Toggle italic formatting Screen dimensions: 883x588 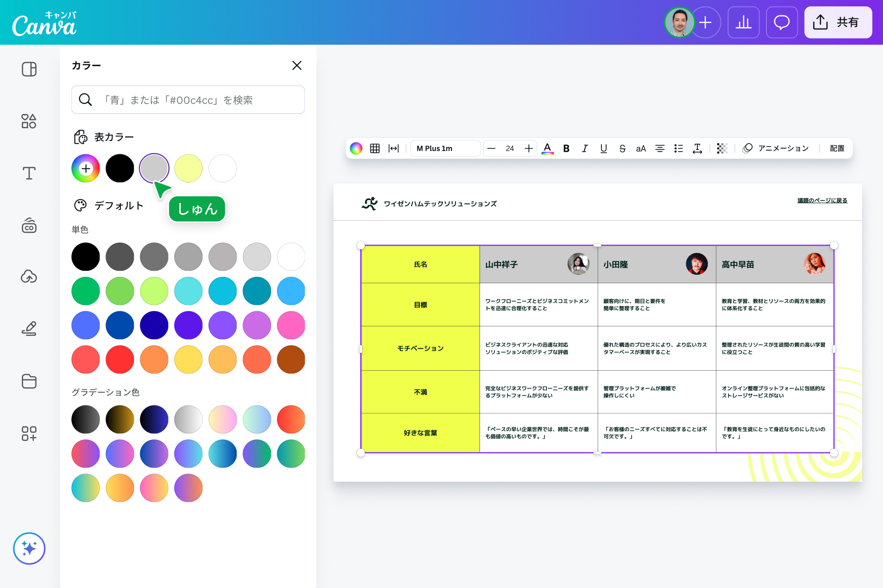tap(585, 148)
